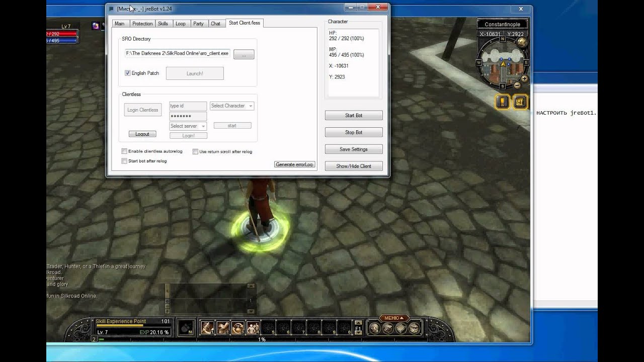Click the Constantinople region label
The height and width of the screenshot is (362, 644).
502,24
